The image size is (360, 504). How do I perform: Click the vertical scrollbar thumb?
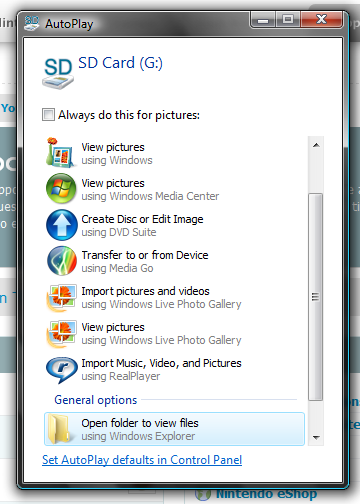[315, 297]
